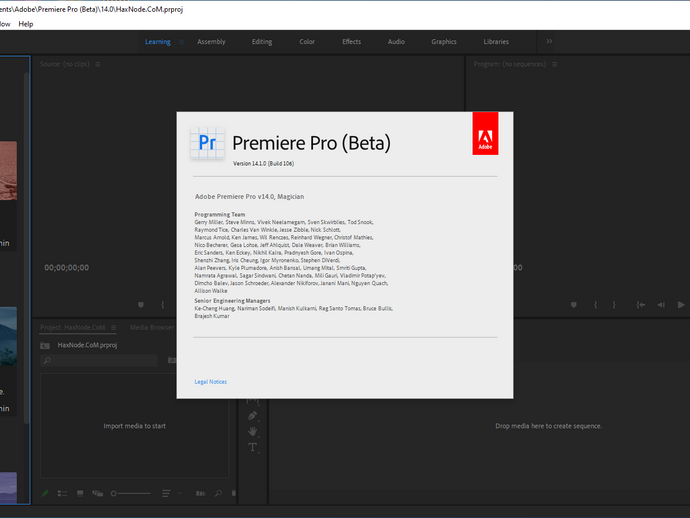
Task: Click the HaxNode.CoM.prproj project file icon
Action: tap(45, 345)
